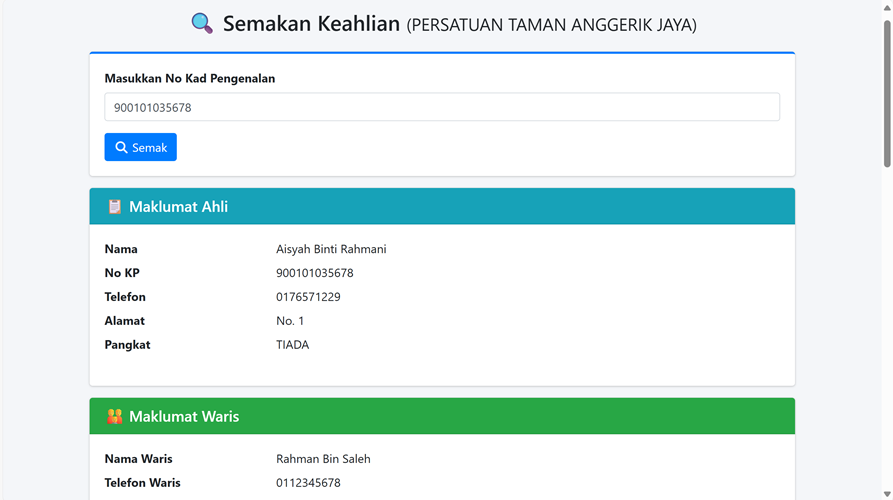Click the vertical scrollbar thumb
This screenshot has width=893, height=500.
point(887,94)
